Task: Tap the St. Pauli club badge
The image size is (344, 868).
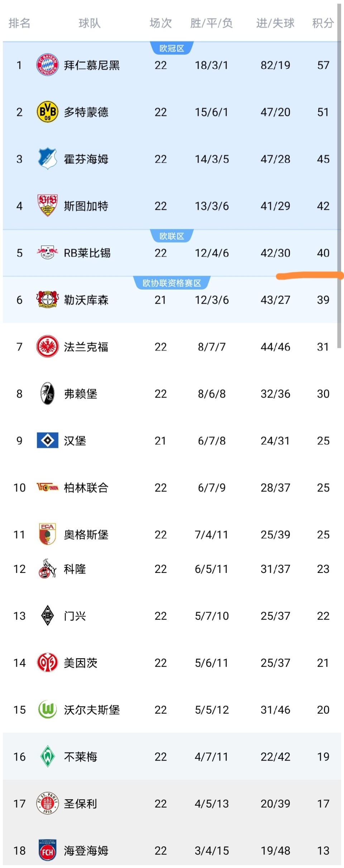Action: [47, 804]
